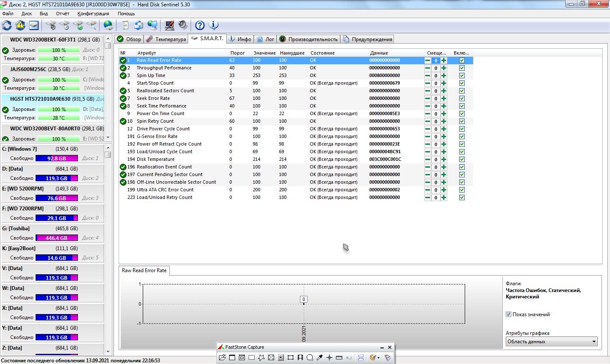Switch to the 'Температура' tab
Screen dimensions: 610x364
166,39
